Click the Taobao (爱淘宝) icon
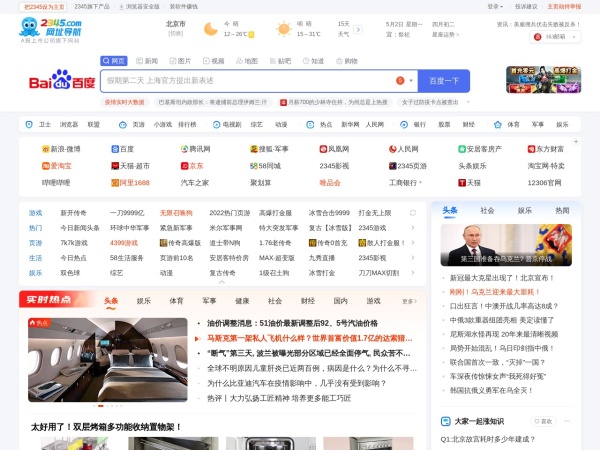This screenshot has width=600, height=450. coord(46,165)
